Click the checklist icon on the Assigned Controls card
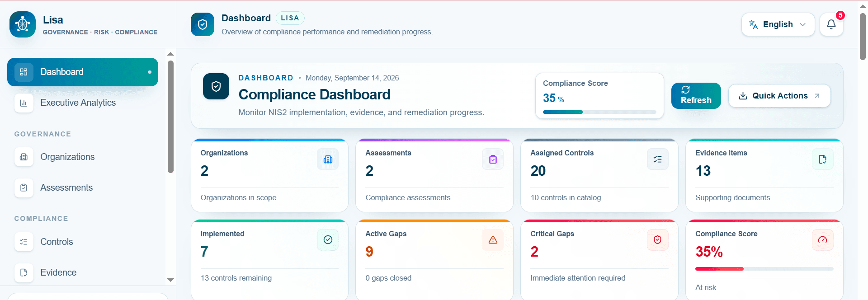Viewport: 868px width, 300px height. click(x=658, y=159)
